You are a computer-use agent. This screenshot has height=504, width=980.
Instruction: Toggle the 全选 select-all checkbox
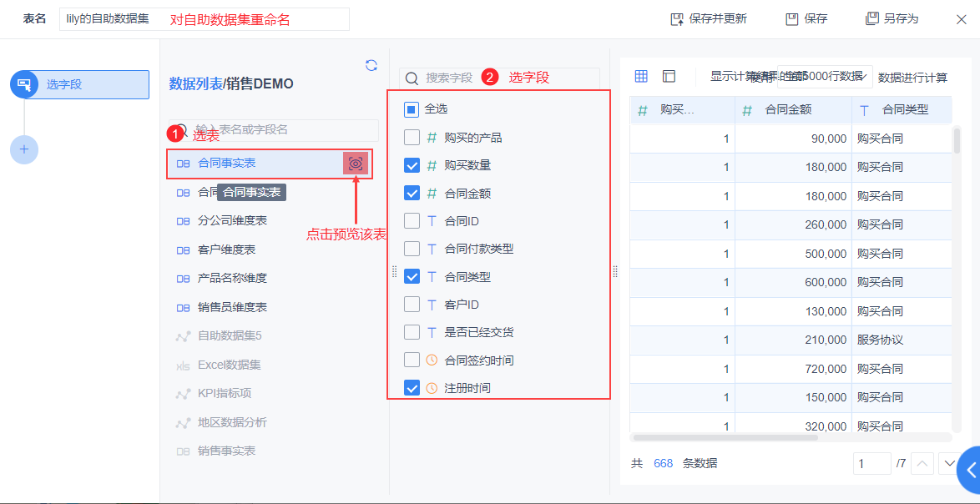[412, 108]
